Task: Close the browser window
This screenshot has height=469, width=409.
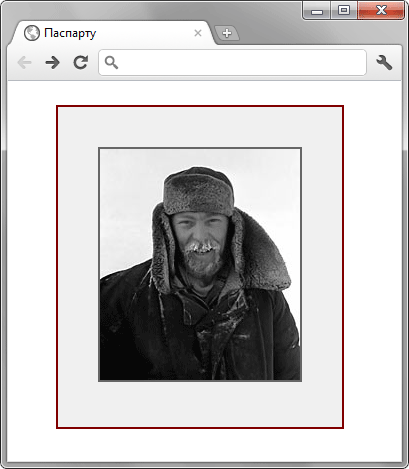Action: (x=381, y=11)
